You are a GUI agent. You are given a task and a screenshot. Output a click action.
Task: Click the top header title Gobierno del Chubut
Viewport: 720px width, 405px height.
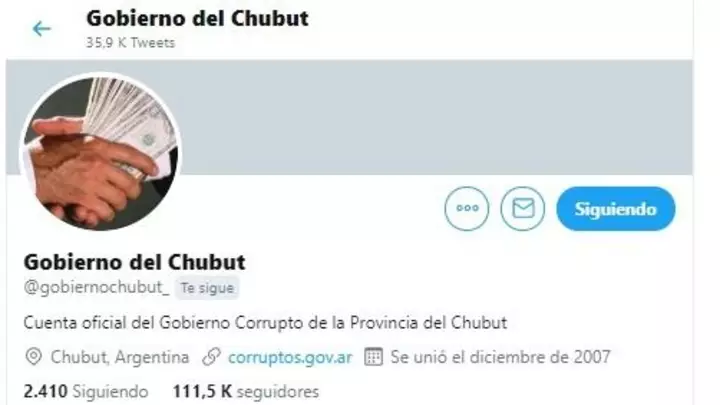point(197,18)
